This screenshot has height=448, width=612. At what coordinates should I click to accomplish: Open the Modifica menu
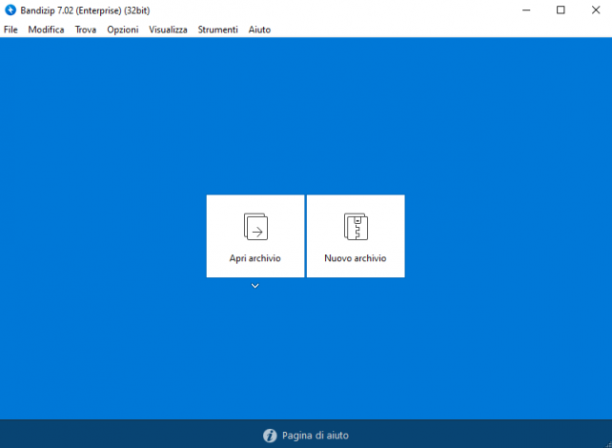pyautogui.click(x=46, y=30)
